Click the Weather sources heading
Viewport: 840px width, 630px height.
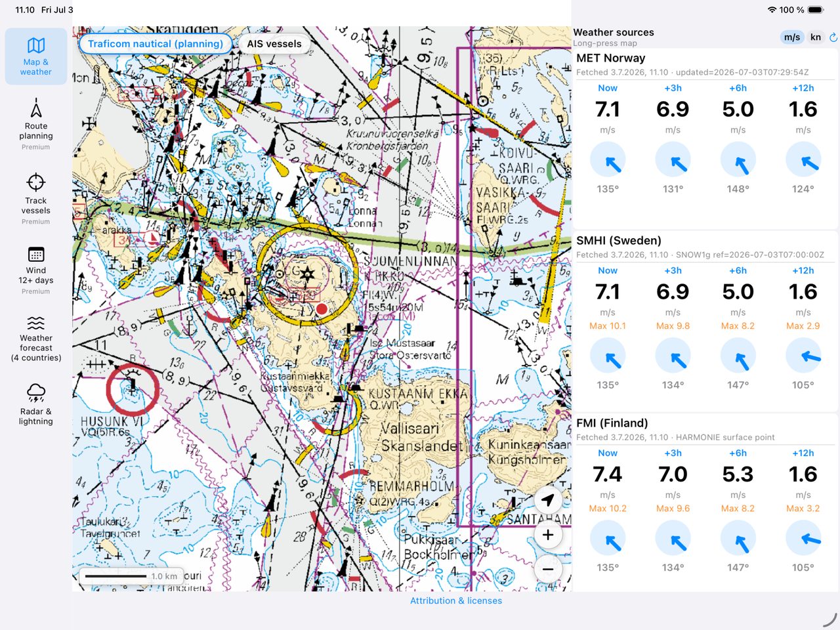614,32
